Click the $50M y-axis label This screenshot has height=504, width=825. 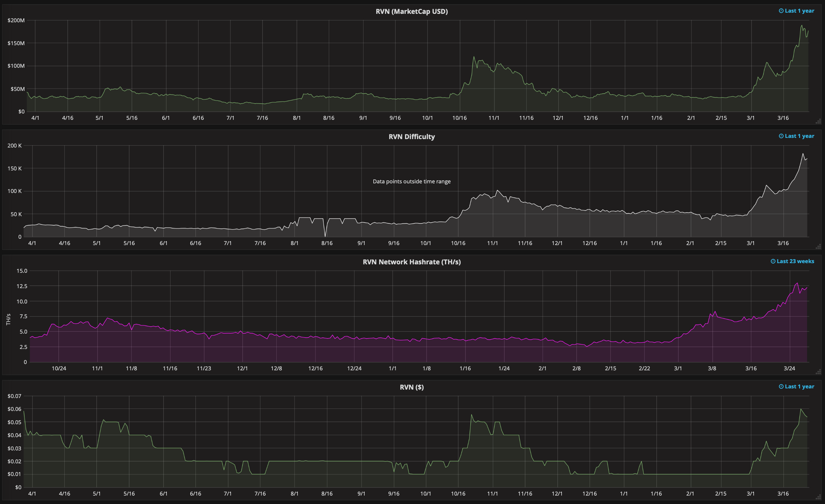click(18, 89)
